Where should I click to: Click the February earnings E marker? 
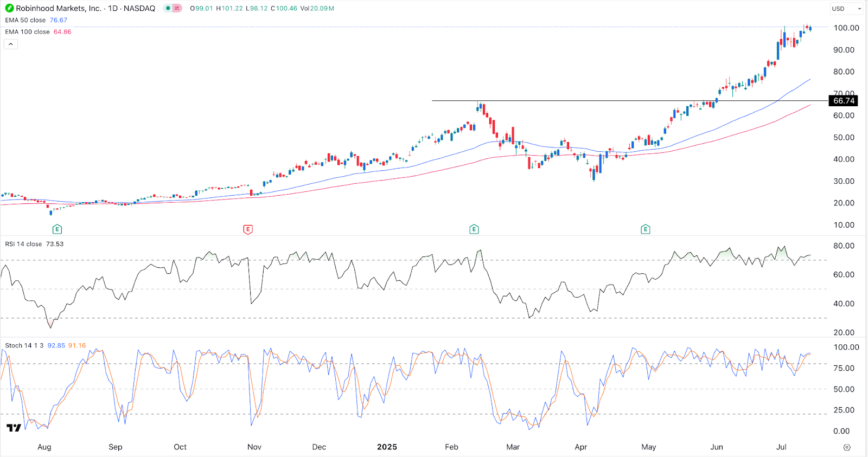click(x=474, y=229)
